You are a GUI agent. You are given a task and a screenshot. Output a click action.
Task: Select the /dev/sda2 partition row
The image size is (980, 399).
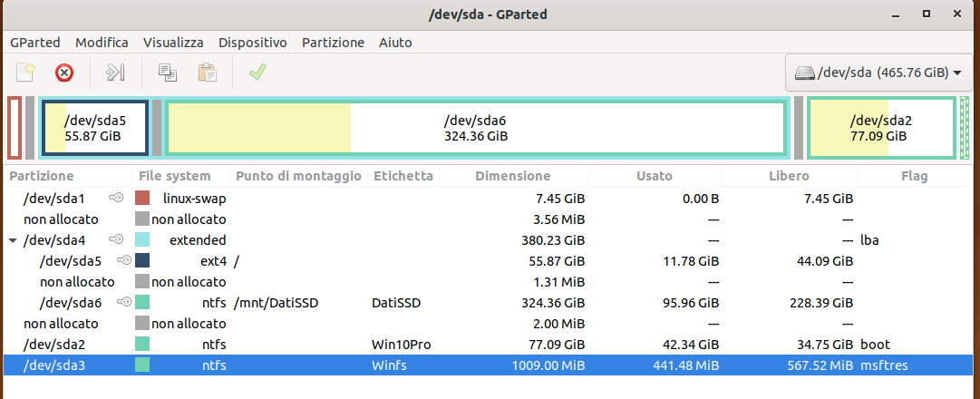click(490, 345)
